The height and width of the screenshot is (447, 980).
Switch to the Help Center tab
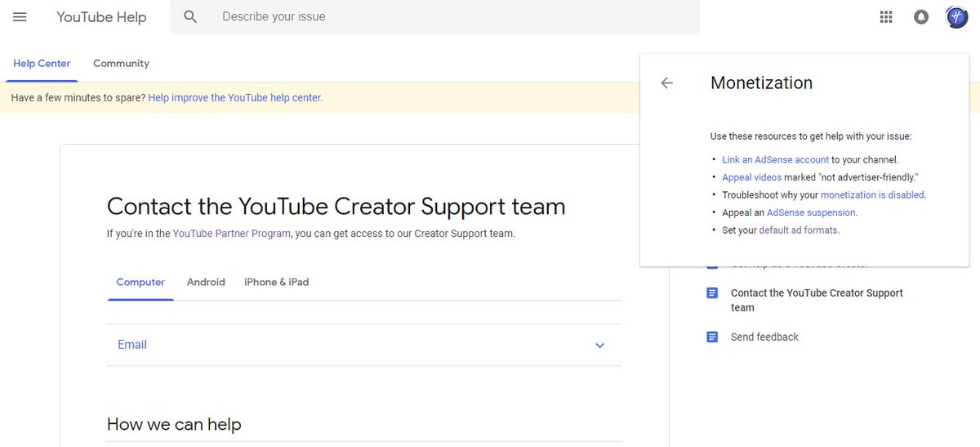tap(42, 63)
